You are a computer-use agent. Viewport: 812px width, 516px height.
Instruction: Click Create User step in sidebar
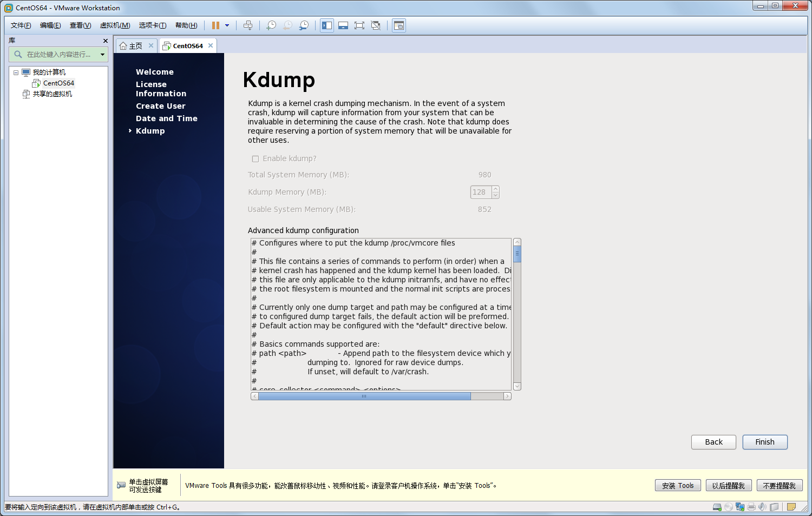coord(161,106)
